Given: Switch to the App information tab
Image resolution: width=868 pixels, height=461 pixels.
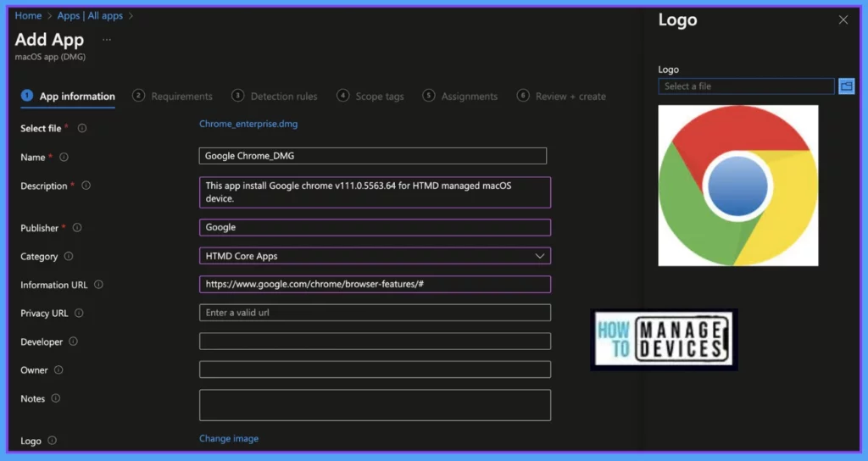Looking at the screenshot, I should 68,97.
